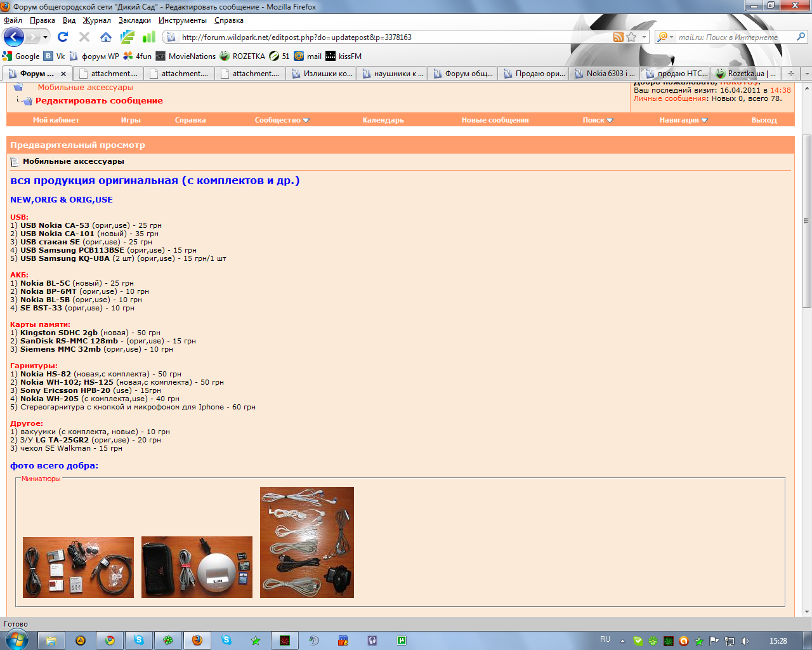
Task: Open the ICQ flower taskbar icon
Action: point(168,640)
